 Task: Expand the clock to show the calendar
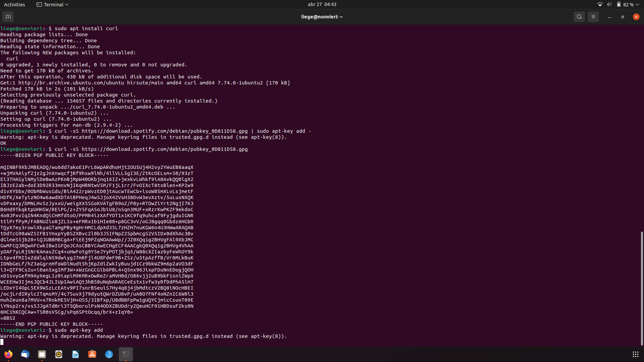coord(322,4)
